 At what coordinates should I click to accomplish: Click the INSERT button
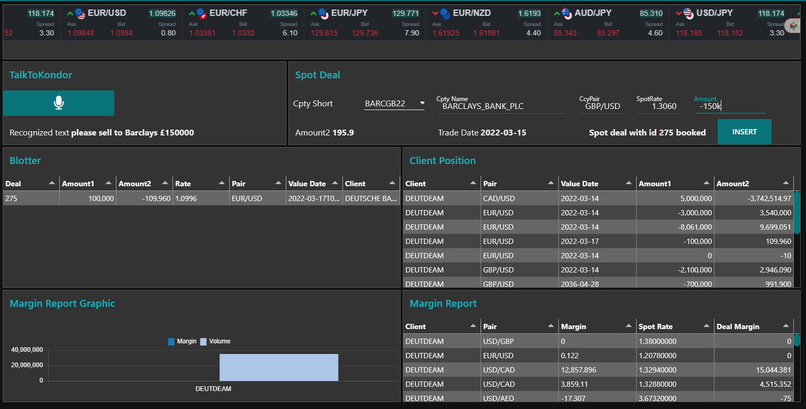(744, 132)
